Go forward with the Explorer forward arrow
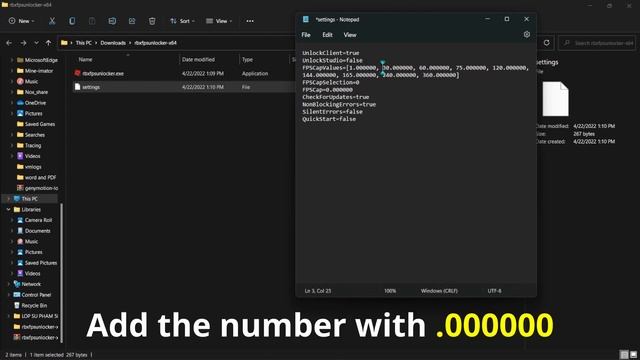Viewport: 640px width, 360px height. pos(23,43)
